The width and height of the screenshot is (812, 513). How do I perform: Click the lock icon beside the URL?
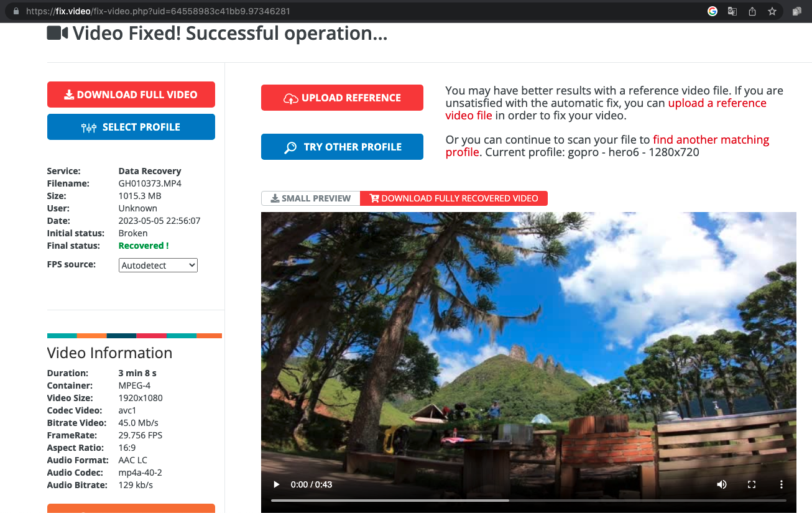pyautogui.click(x=16, y=11)
